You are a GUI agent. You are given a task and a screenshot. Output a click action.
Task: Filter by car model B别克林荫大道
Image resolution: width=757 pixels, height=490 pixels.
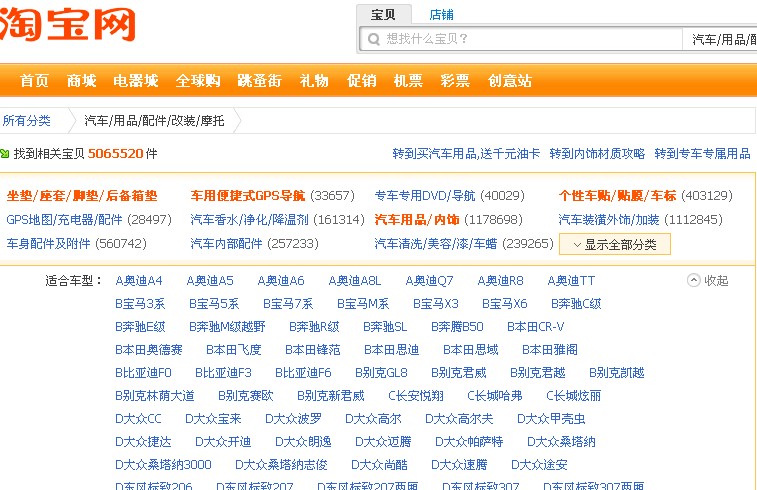(154, 396)
